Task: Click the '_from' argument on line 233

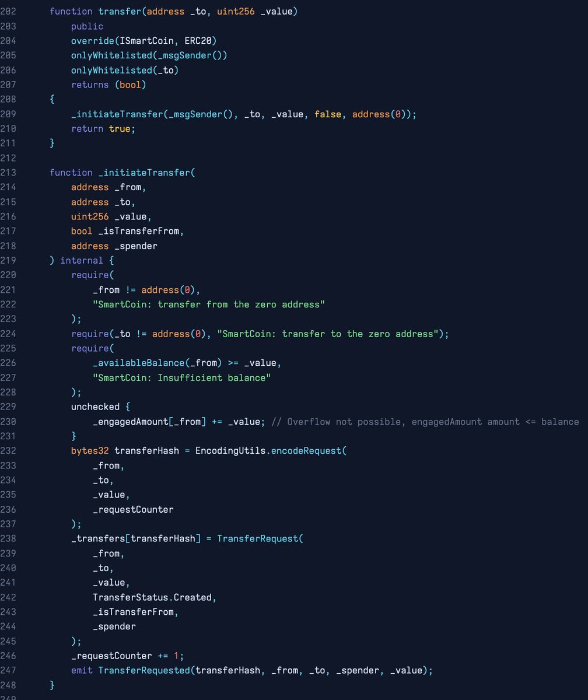Action: click(106, 466)
